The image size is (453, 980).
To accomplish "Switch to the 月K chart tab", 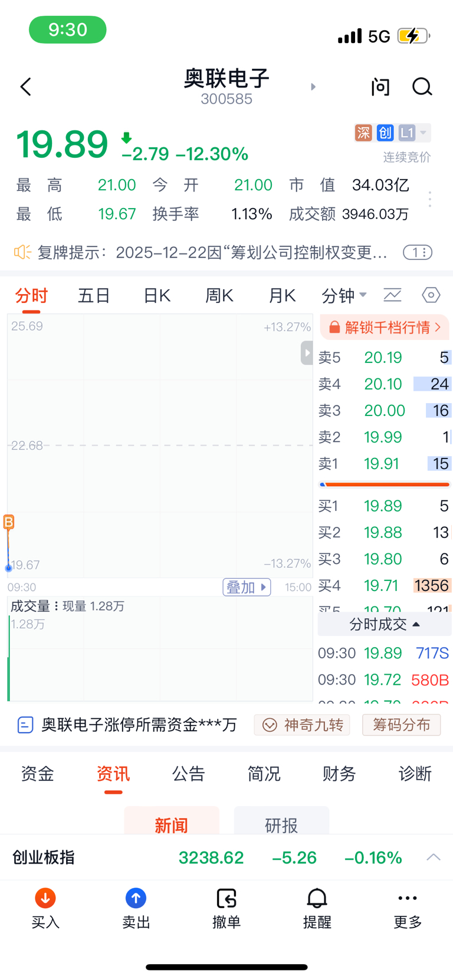I will click(x=282, y=295).
